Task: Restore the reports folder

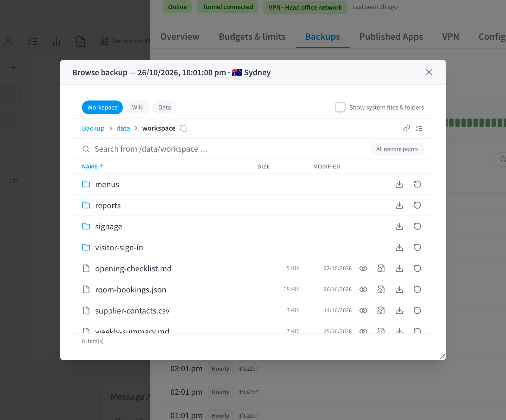Action: click(x=417, y=205)
